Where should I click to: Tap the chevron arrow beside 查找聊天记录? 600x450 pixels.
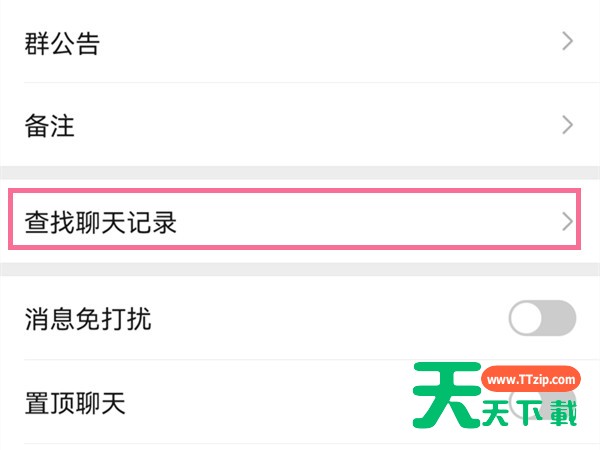567,222
